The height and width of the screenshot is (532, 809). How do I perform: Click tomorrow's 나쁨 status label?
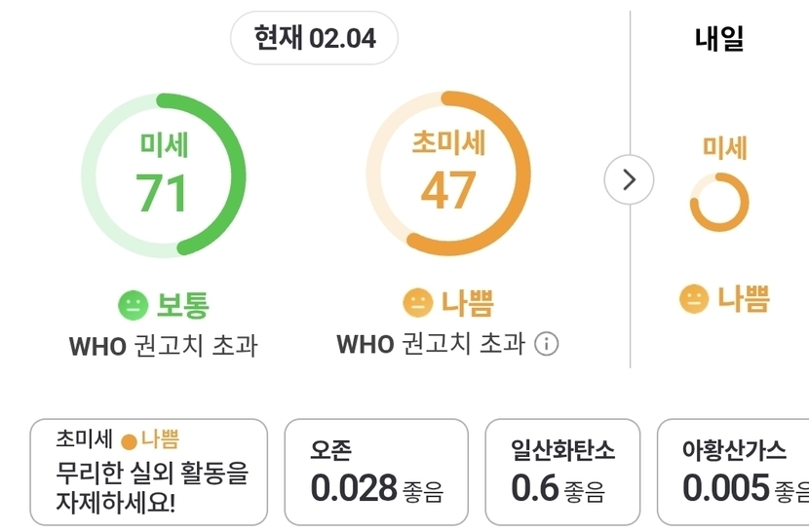coord(743,298)
